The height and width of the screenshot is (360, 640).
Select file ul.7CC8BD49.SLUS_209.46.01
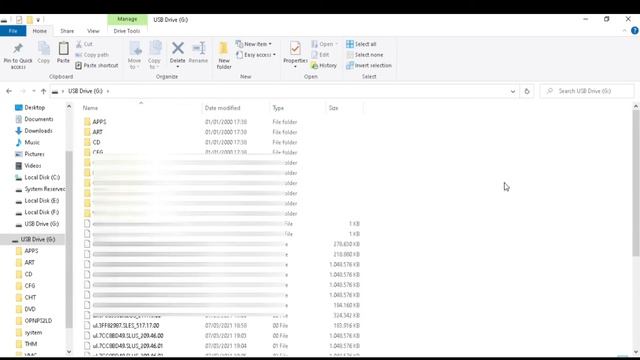pyautogui.click(x=128, y=346)
